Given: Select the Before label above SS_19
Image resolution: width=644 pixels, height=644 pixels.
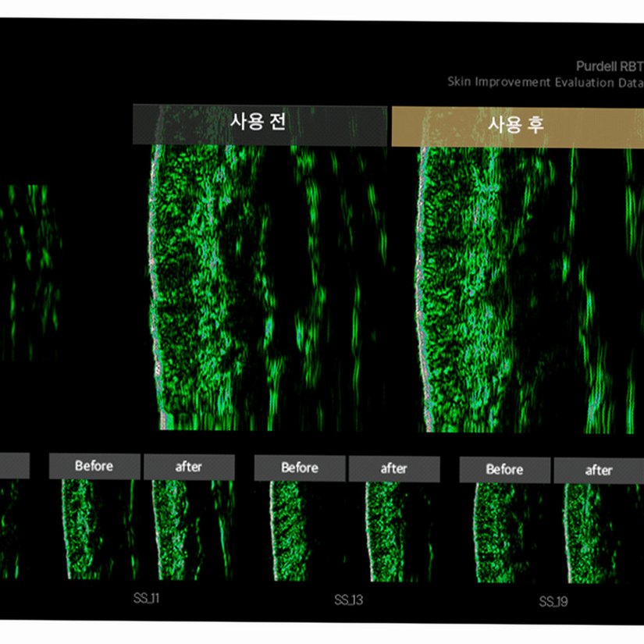Looking at the screenshot, I should pos(505,469).
